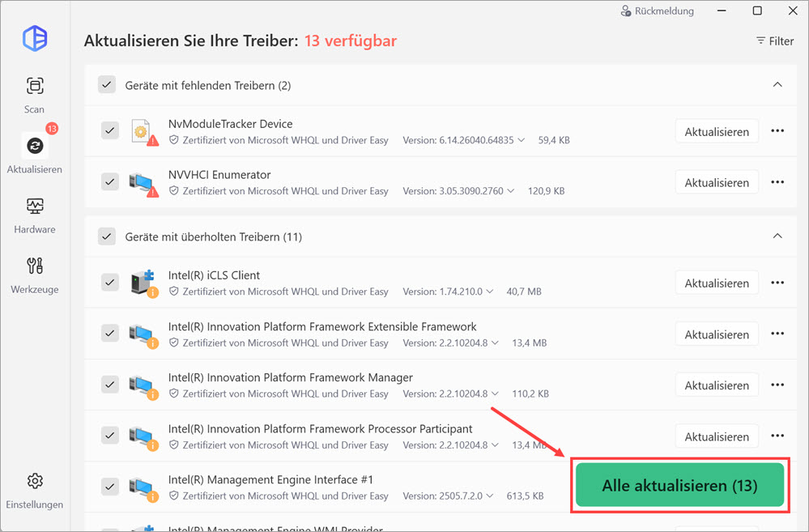The height and width of the screenshot is (532, 809).
Task: Click the '613,5 KB' file size
Action: (x=525, y=496)
